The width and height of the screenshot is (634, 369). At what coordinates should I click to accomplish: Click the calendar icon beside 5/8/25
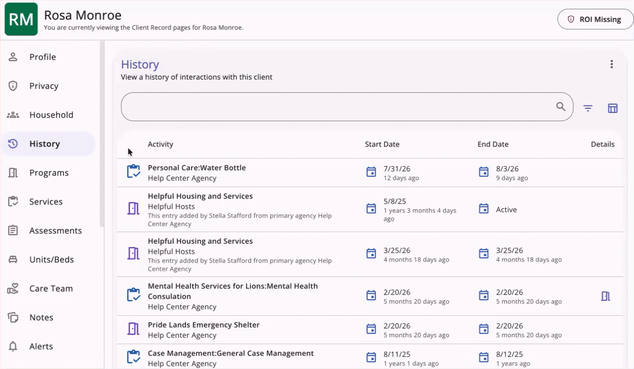tap(371, 209)
